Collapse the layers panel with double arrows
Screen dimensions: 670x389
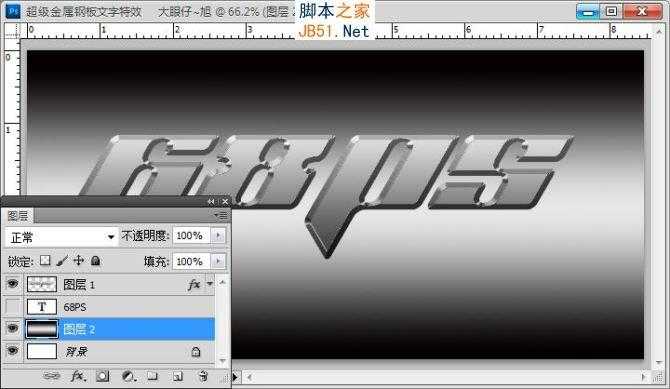coord(211,201)
